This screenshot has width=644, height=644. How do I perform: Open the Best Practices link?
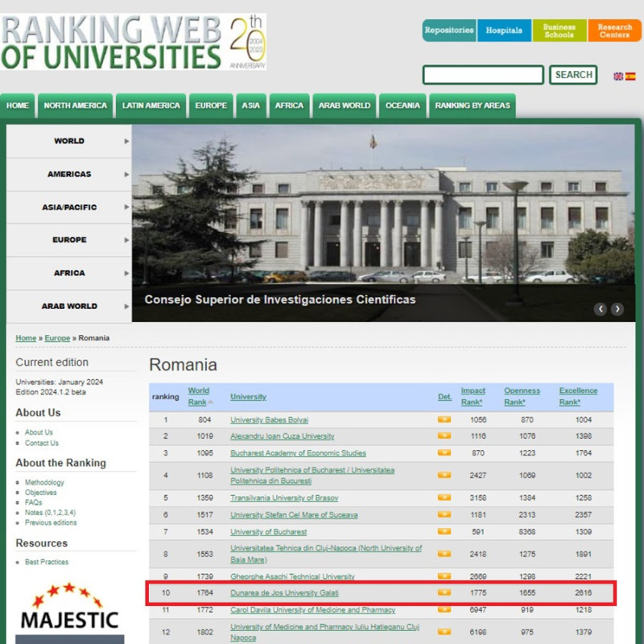[x=47, y=562]
